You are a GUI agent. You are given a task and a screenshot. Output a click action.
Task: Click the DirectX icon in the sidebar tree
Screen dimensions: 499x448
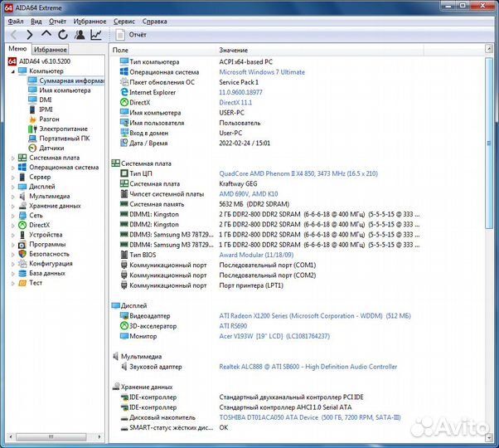[22, 225]
